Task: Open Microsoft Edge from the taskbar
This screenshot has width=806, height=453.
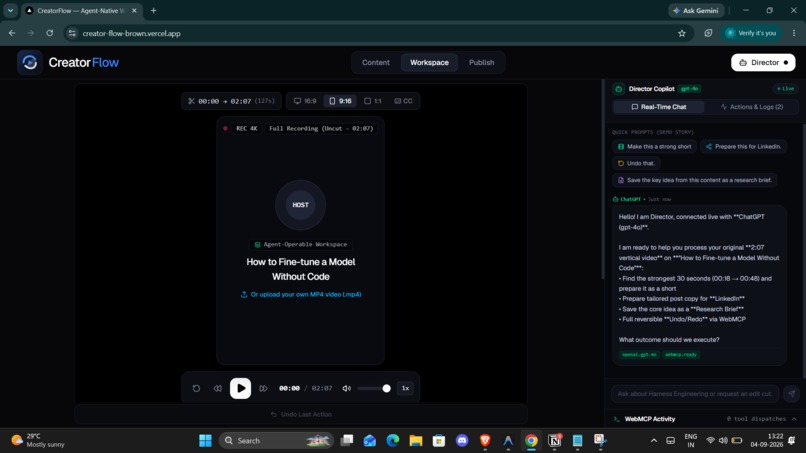Action: pyautogui.click(x=393, y=441)
